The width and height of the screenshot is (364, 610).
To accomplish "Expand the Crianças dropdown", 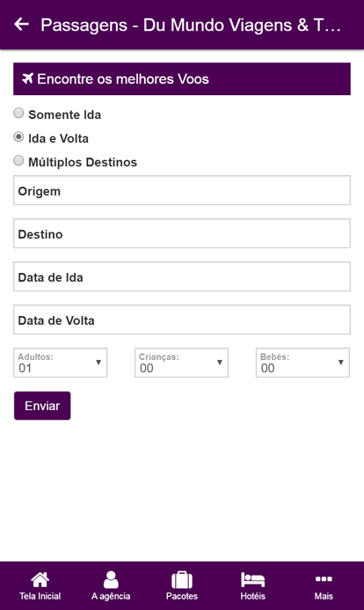I will 181,363.
